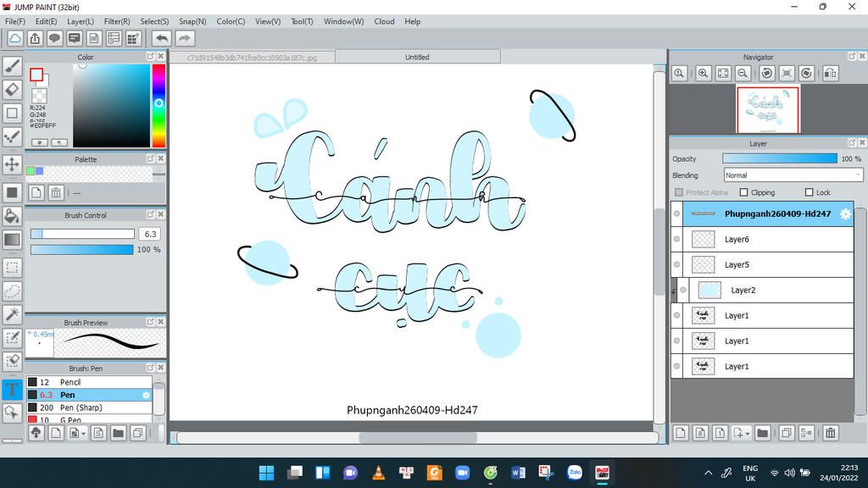
Task: Activate the Text tool
Action: click(12, 390)
